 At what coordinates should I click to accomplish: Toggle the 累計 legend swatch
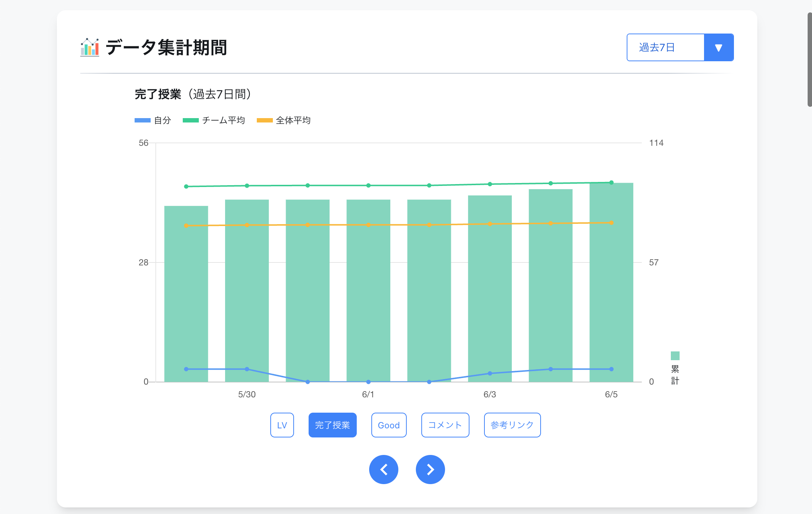(x=675, y=356)
